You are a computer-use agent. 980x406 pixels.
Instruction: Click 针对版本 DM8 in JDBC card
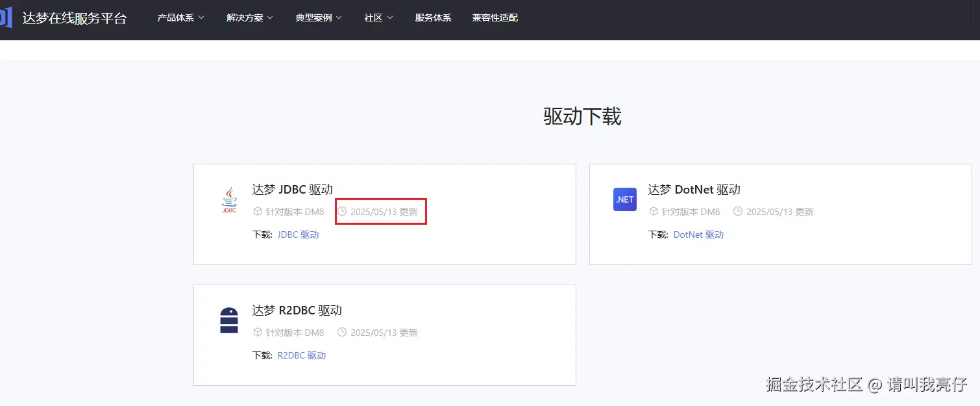click(x=295, y=212)
